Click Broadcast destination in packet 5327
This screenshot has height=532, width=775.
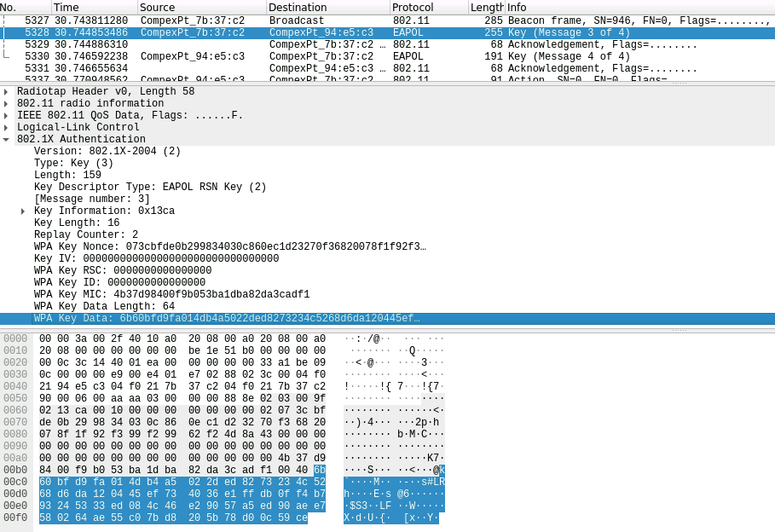coord(297,20)
